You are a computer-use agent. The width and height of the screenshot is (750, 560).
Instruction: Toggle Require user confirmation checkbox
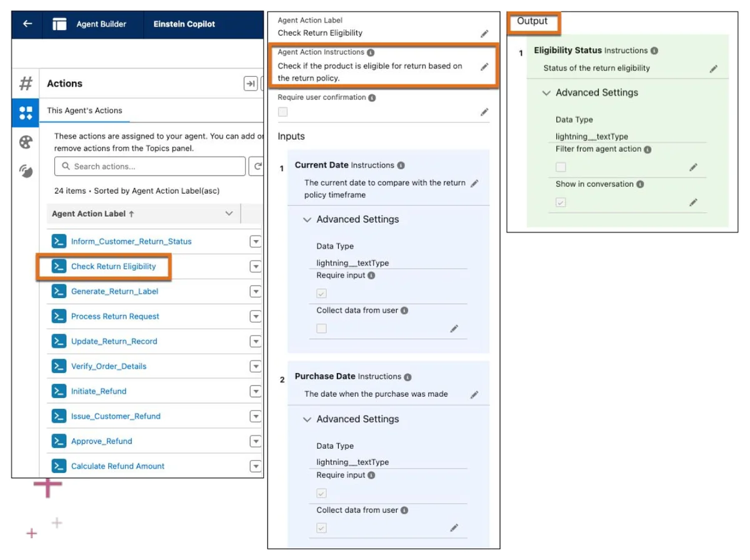[x=282, y=112]
